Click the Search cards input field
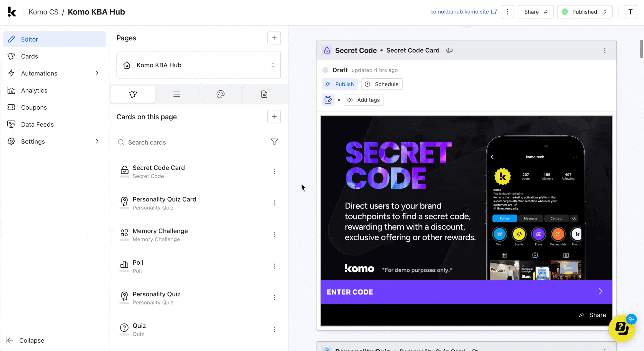 tap(193, 142)
